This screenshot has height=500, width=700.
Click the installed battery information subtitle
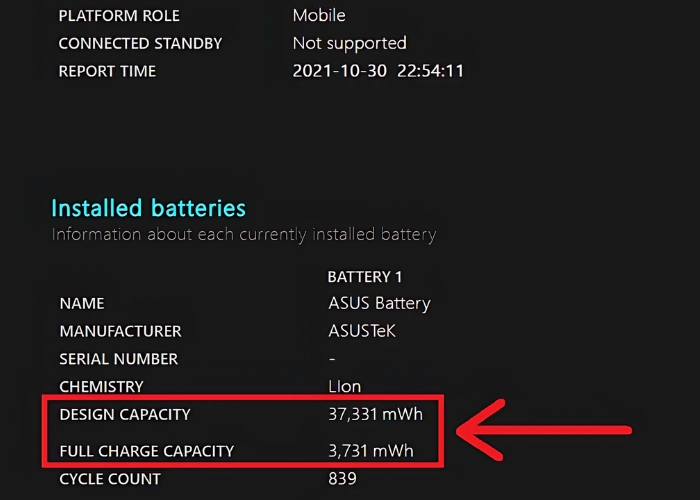click(x=243, y=235)
